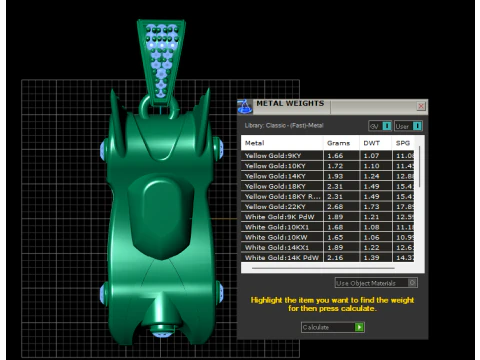480x360 pixels.
Task: Click the Calculate button
Action: click(x=332, y=327)
